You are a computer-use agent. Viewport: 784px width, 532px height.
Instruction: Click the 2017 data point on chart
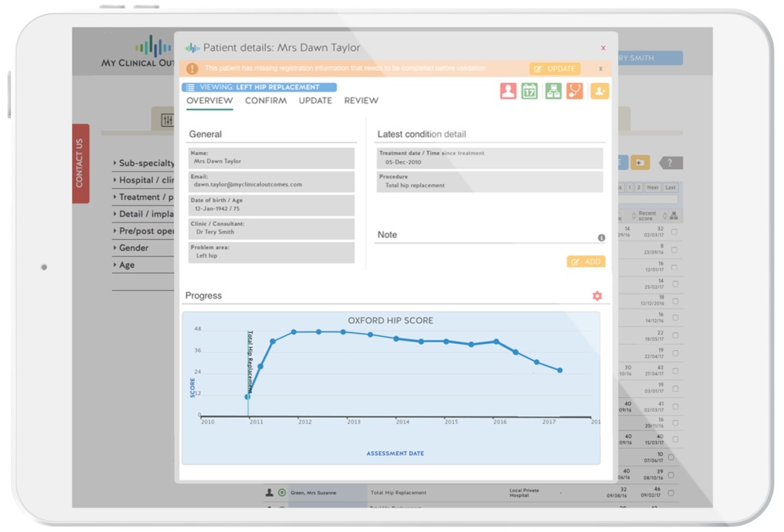(560, 371)
